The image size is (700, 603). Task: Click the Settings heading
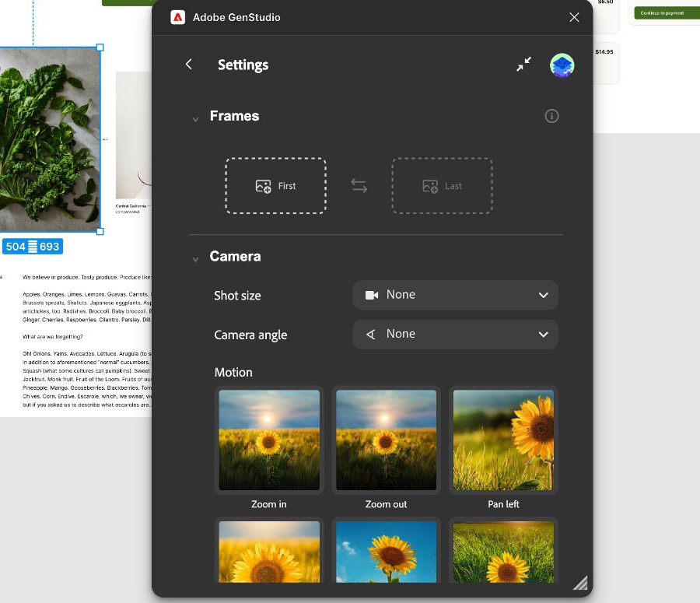[x=243, y=65]
